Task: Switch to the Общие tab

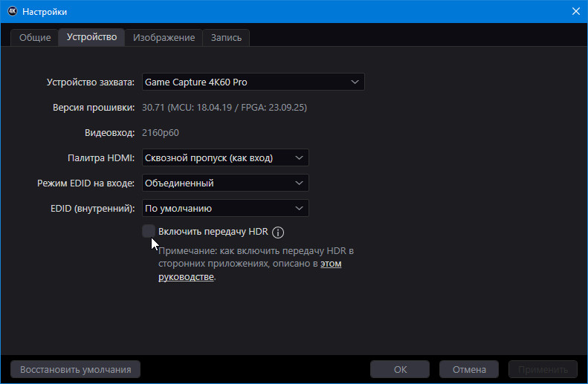Action: tap(34, 38)
